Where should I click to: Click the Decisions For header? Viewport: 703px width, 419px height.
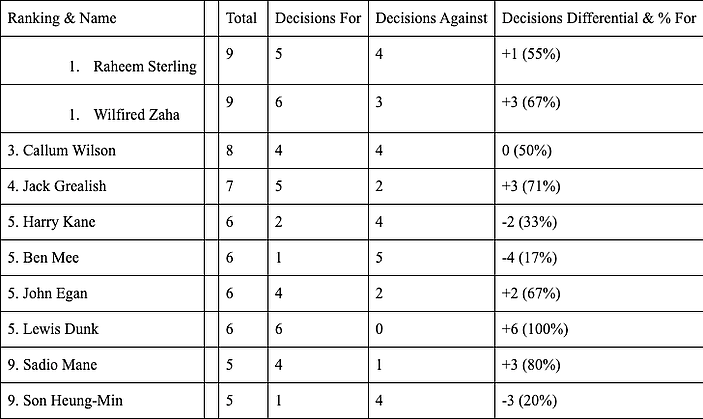coord(318,18)
